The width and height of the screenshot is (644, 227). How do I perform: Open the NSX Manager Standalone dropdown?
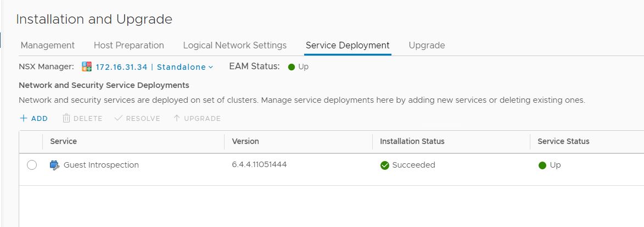210,67
